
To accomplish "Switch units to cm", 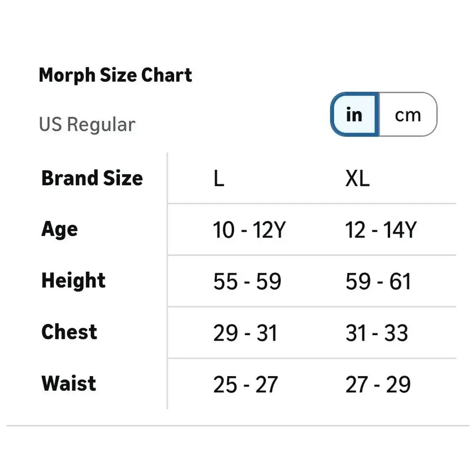I will 408,114.
